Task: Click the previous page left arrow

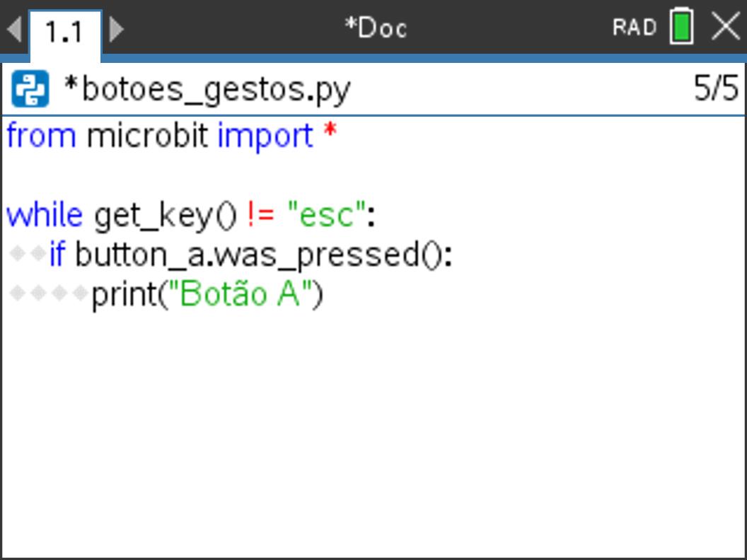Action: pyautogui.click(x=14, y=29)
